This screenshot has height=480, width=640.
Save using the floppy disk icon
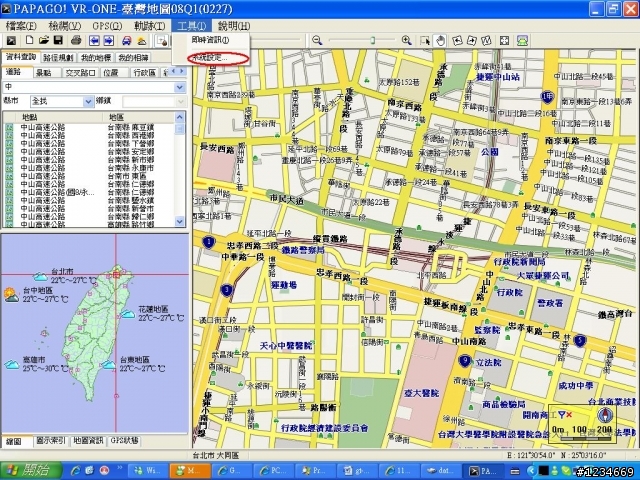[x=58, y=40]
